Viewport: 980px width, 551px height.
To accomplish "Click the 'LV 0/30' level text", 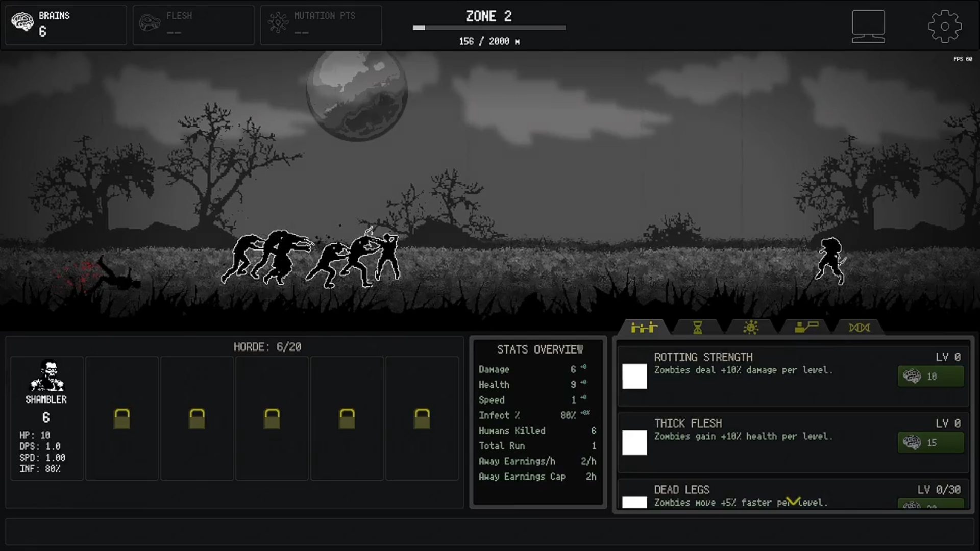I will (939, 490).
